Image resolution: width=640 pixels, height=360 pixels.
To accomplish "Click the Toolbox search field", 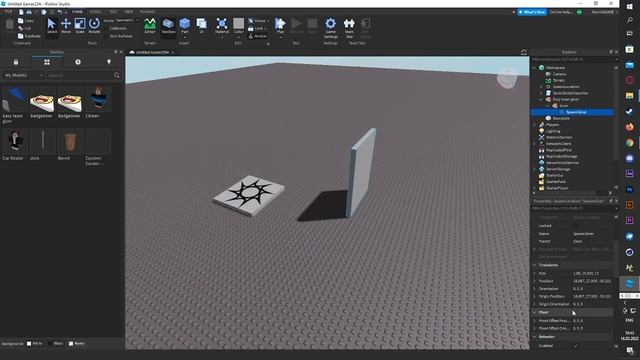I will 79,76.
